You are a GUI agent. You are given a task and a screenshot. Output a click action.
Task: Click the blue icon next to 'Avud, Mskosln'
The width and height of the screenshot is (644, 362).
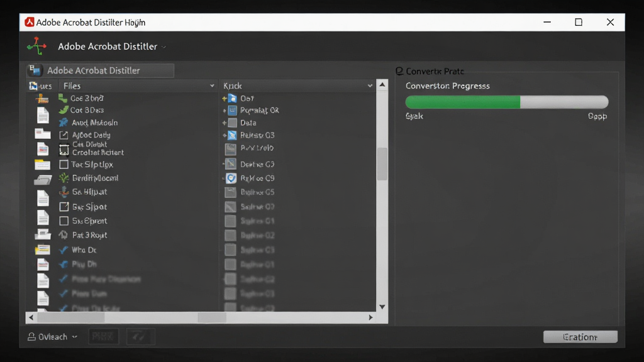[x=64, y=123]
